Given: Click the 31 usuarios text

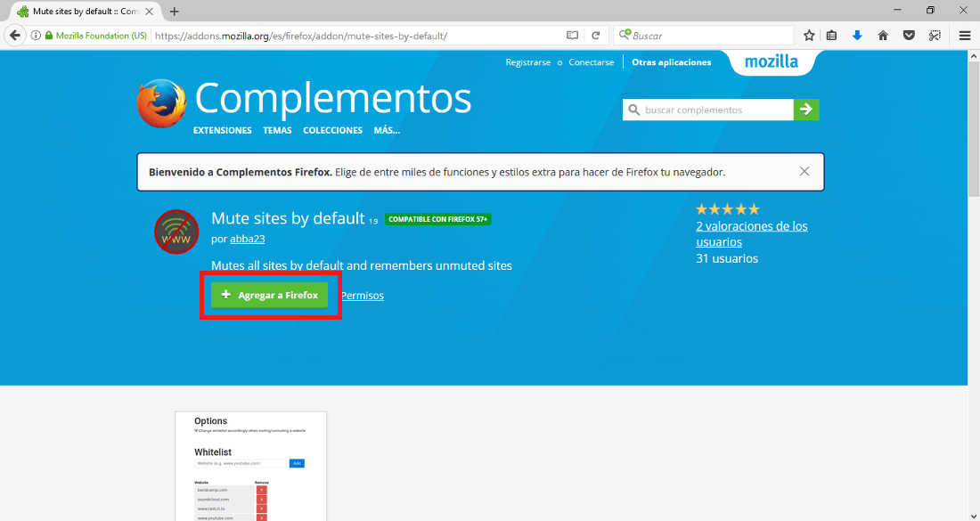Looking at the screenshot, I should [727, 258].
